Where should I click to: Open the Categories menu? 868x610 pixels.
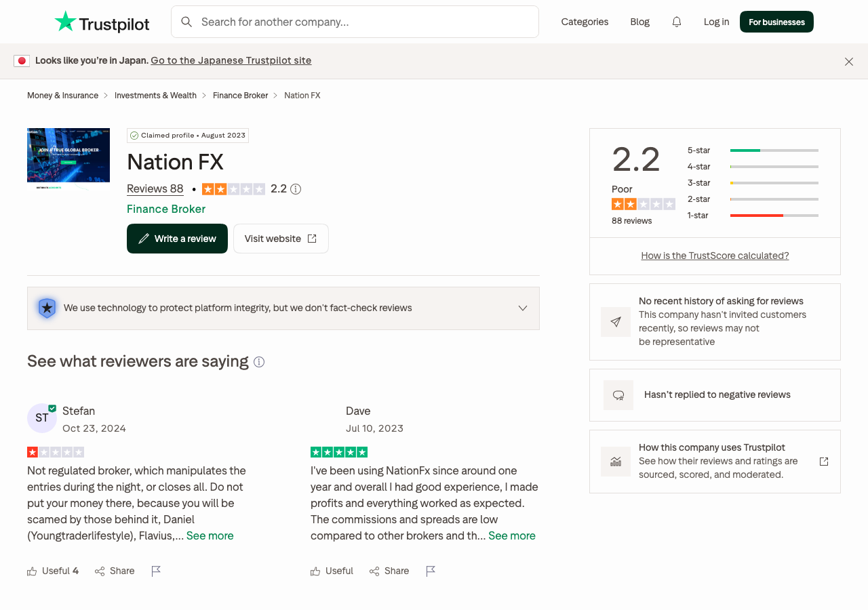click(585, 22)
